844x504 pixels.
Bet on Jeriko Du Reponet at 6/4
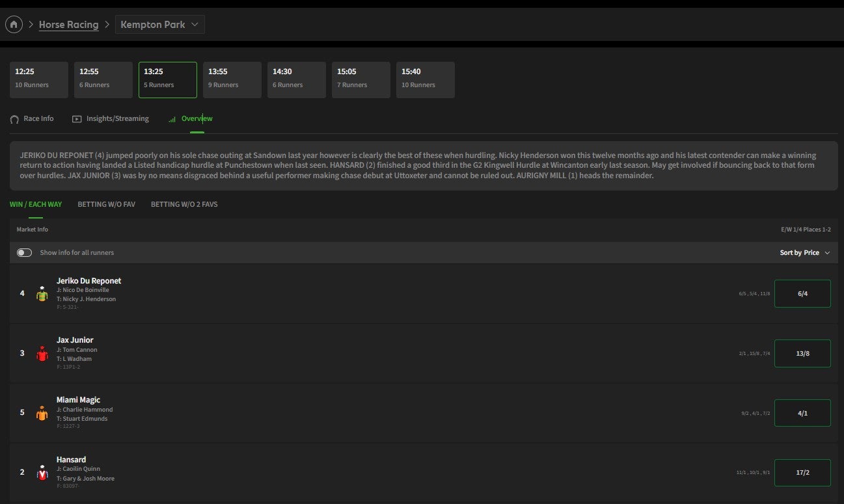pyautogui.click(x=802, y=293)
